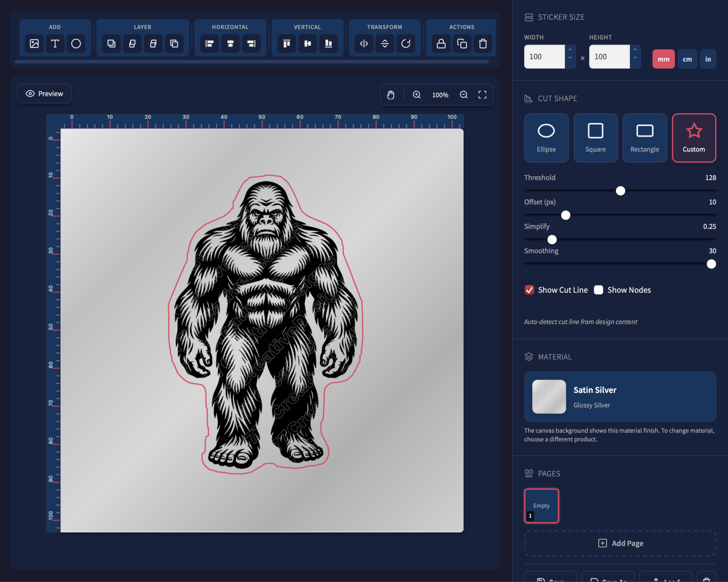Enable the Show Nodes checkbox
The image size is (728, 582).
599,290
